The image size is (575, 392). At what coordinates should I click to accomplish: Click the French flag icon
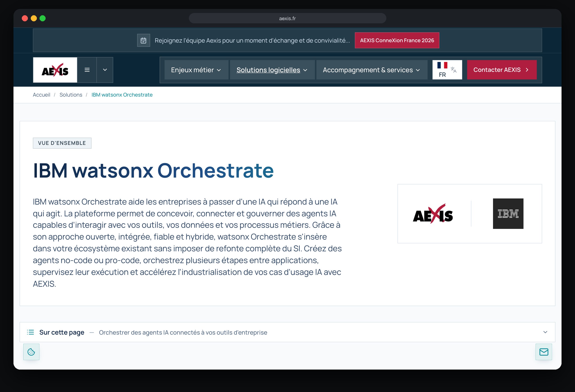click(x=442, y=65)
